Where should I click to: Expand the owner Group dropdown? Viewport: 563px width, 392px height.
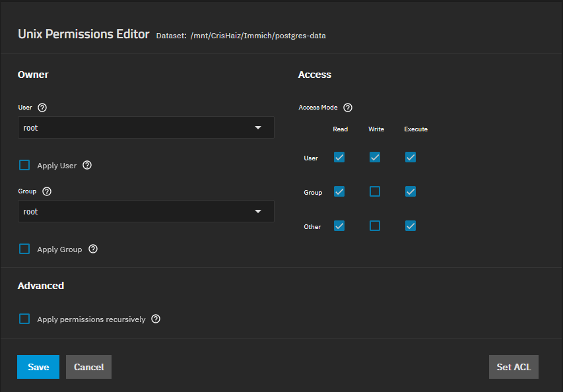[x=146, y=212]
